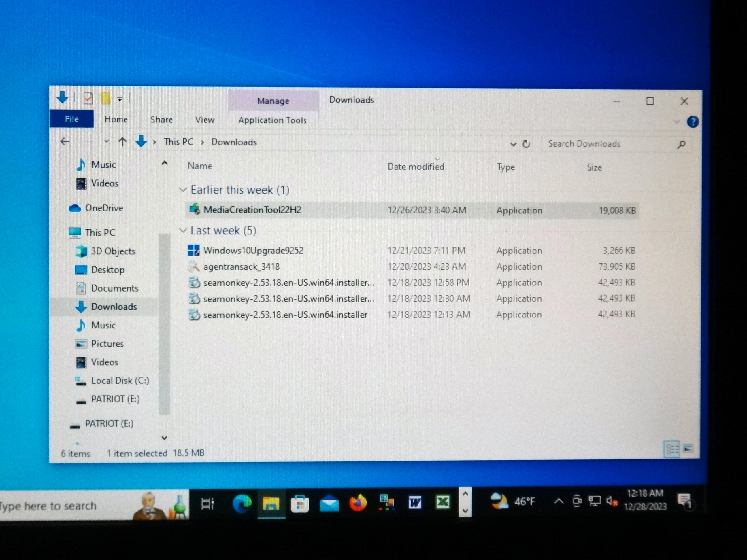747x560 pixels.
Task: Switch to Details view icon
Action: pos(672,449)
